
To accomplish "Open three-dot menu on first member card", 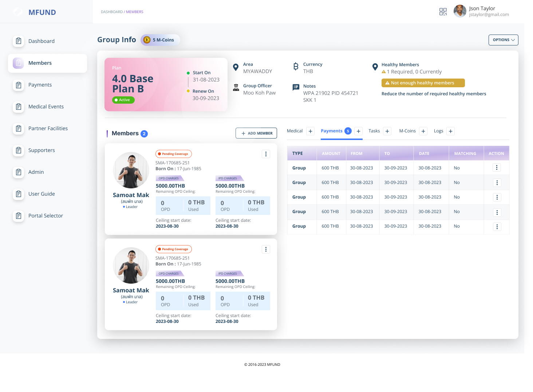I will (266, 154).
